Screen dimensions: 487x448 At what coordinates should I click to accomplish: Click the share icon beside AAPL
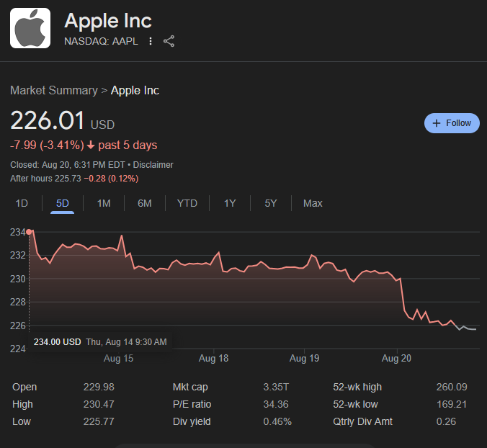(x=169, y=41)
